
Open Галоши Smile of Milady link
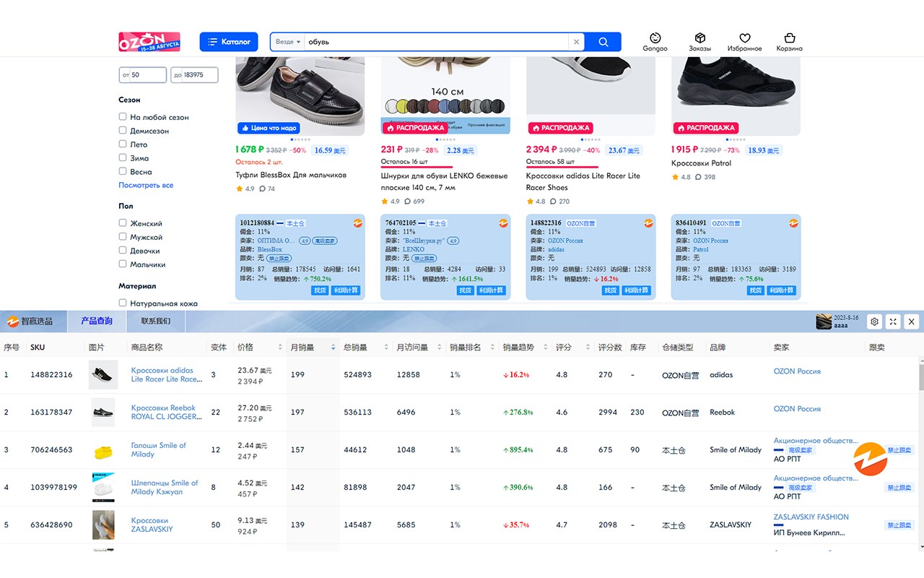point(159,450)
